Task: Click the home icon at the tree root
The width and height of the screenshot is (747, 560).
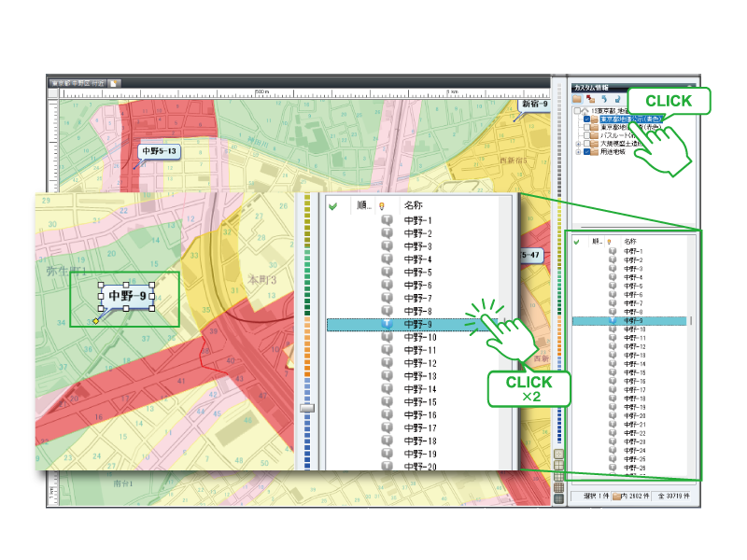Action: [x=585, y=111]
